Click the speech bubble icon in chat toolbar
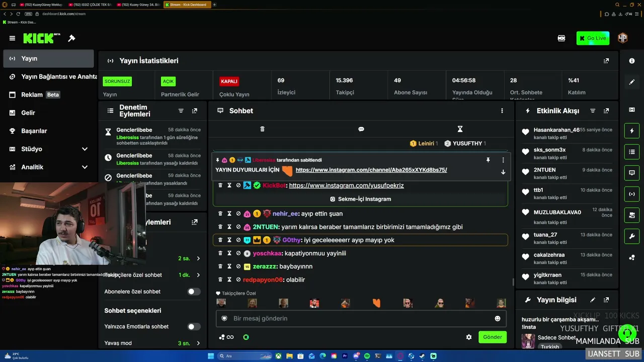Viewport: 644px width, 362px height. pos(361,129)
